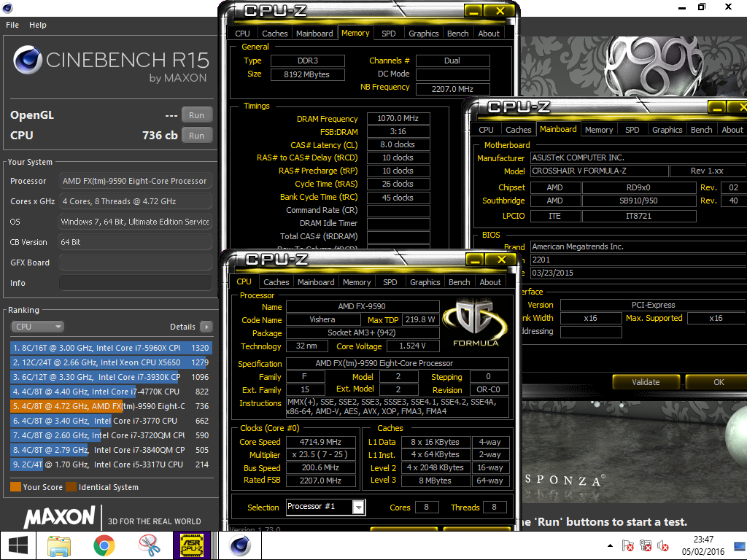Show hidden tray icons arrow
The image size is (747, 560).
[610, 545]
